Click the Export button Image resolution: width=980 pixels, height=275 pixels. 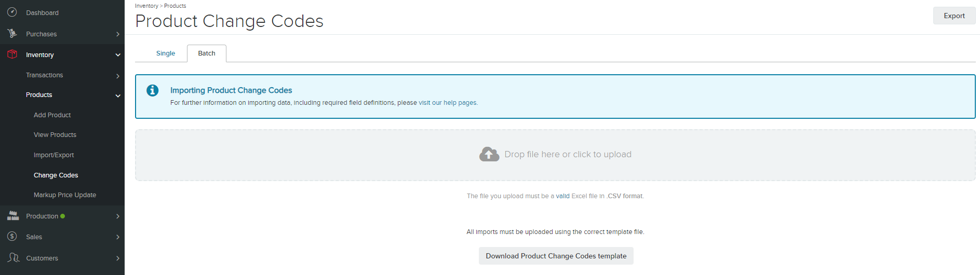(x=954, y=16)
